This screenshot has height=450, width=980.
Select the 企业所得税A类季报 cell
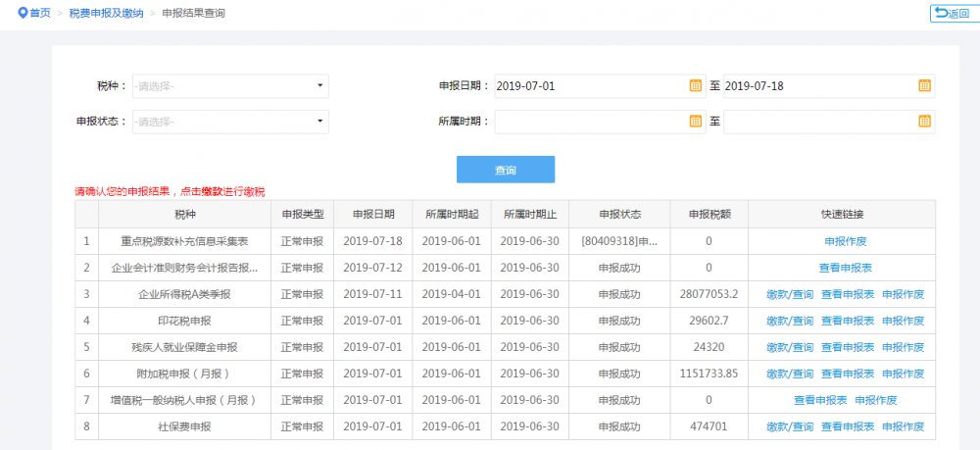[x=184, y=294]
